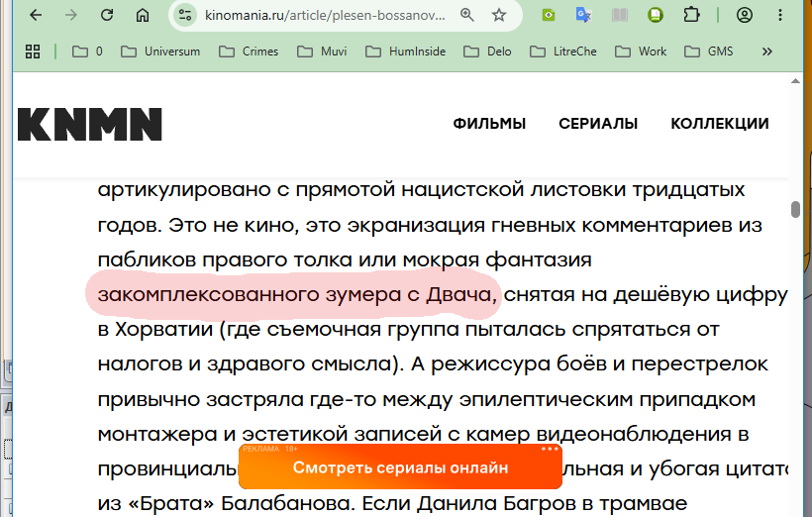Click the text 'пабликов правого толка'
This screenshot has width=812, height=517.
225,259
